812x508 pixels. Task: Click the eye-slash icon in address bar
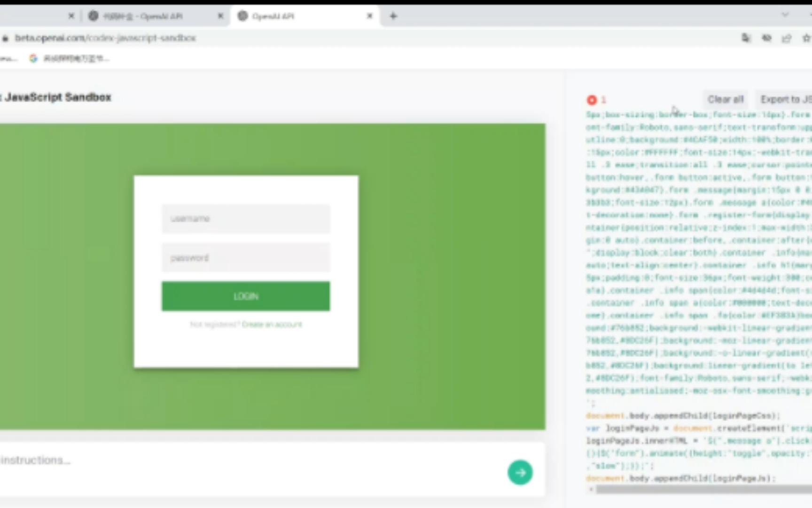coord(766,38)
